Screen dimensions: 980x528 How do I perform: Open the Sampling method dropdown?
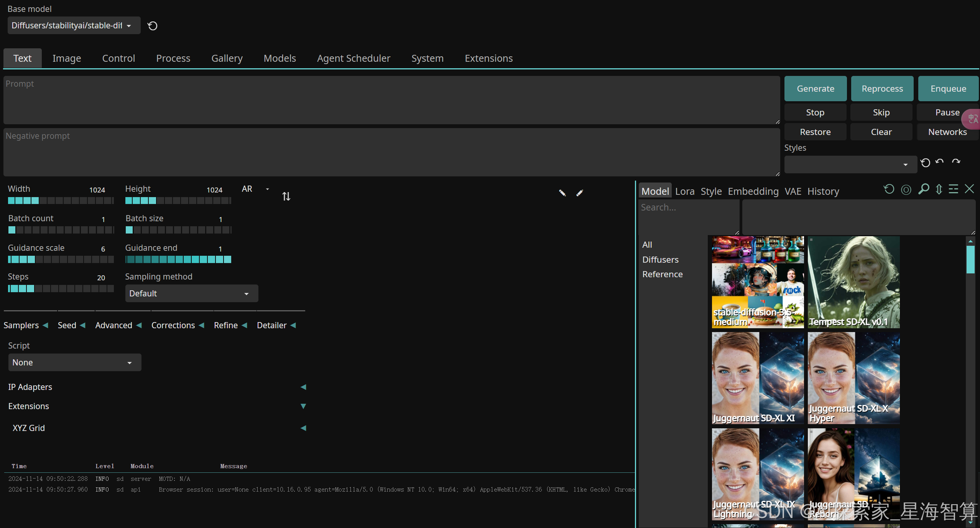coord(191,293)
